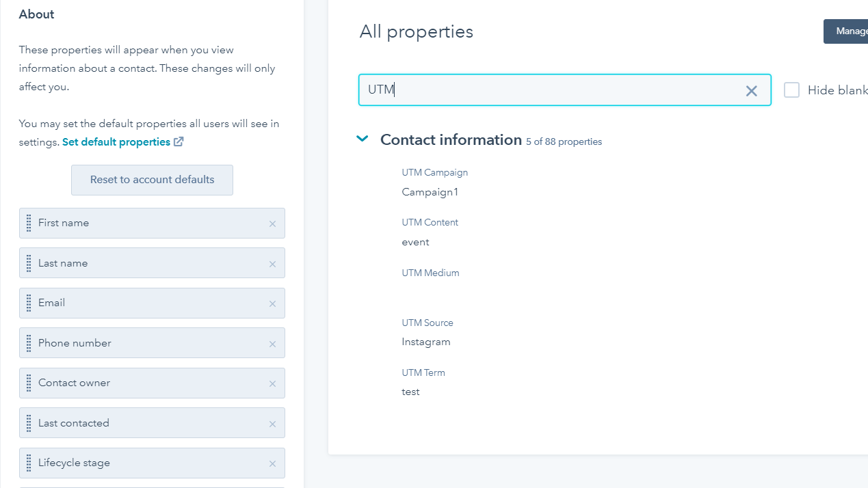Click the drag handle on Lifecycle stage
This screenshot has height=488, width=868.
[x=29, y=463]
